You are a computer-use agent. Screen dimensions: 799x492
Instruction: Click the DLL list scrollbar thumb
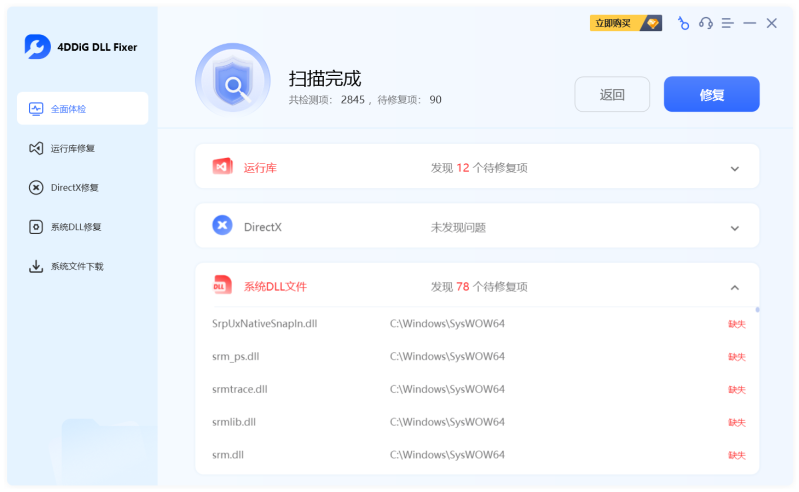pos(757,310)
